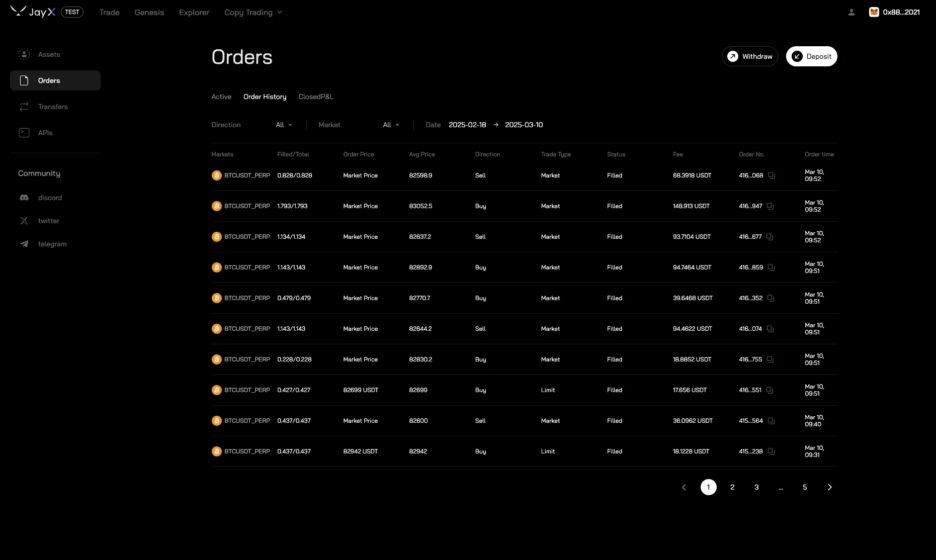Expand the Copy Trading dropdown
Screen dimensions: 936x560
pos(252,12)
